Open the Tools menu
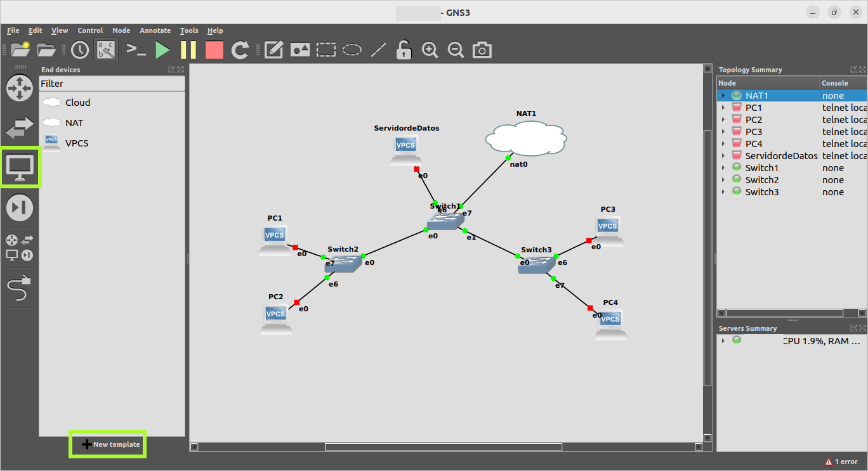 [x=189, y=30]
